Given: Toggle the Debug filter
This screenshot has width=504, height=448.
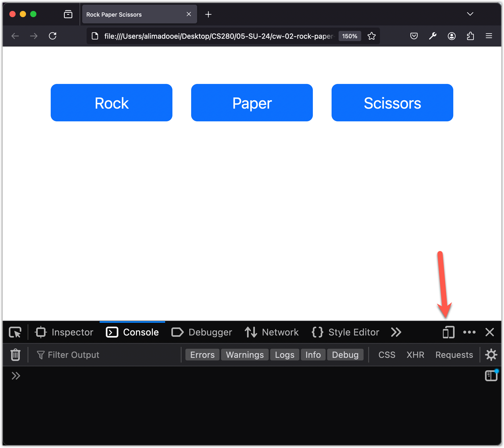Looking at the screenshot, I should (345, 355).
